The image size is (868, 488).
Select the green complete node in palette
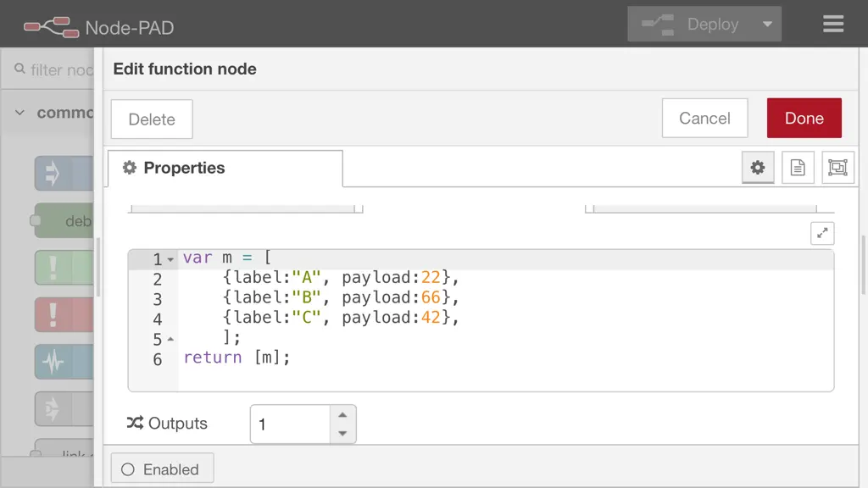(64, 267)
